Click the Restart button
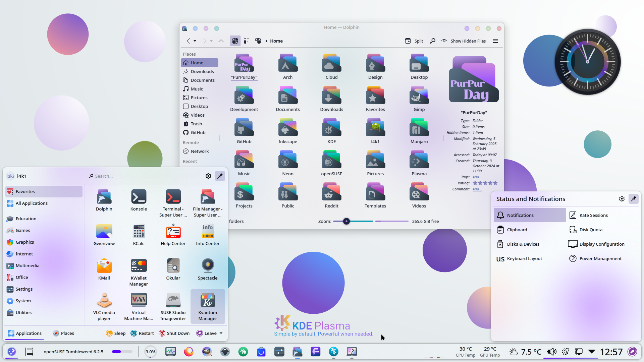 pyautogui.click(x=142, y=333)
